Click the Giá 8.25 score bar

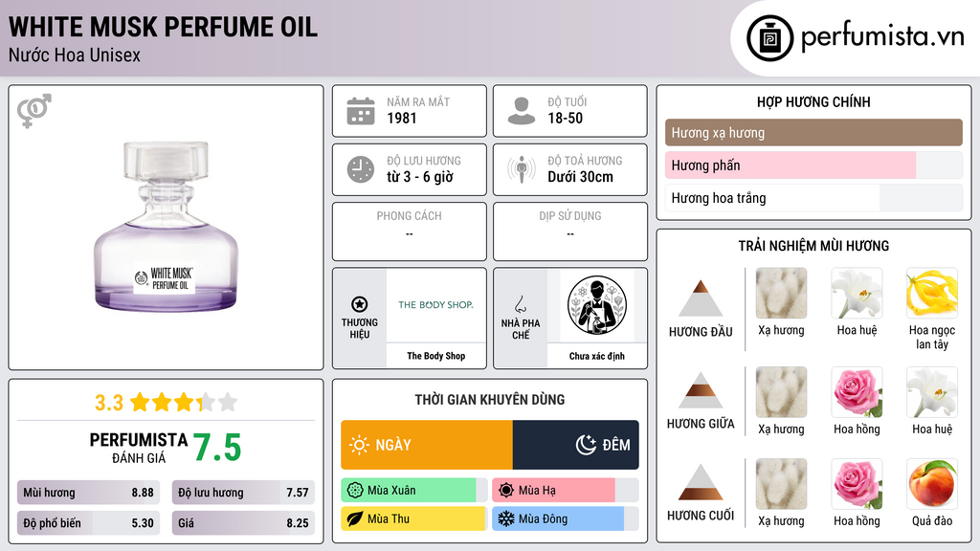tap(243, 523)
